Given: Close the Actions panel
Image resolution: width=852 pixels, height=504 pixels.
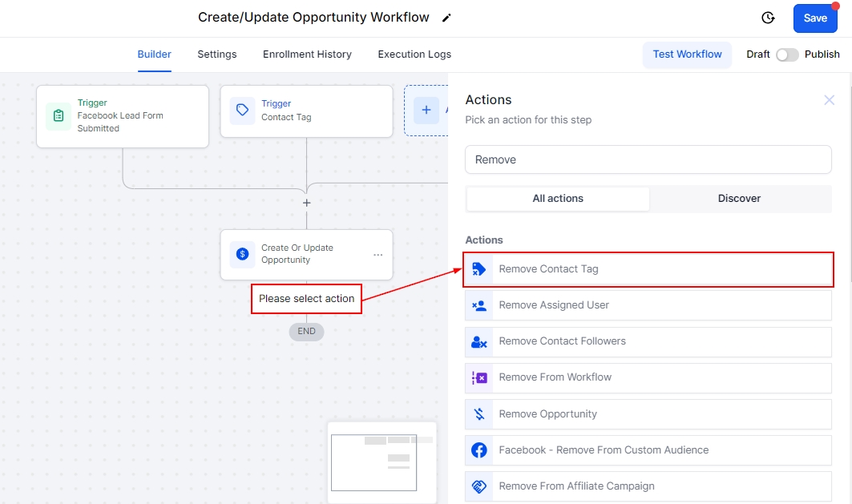Looking at the screenshot, I should click(829, 100).
